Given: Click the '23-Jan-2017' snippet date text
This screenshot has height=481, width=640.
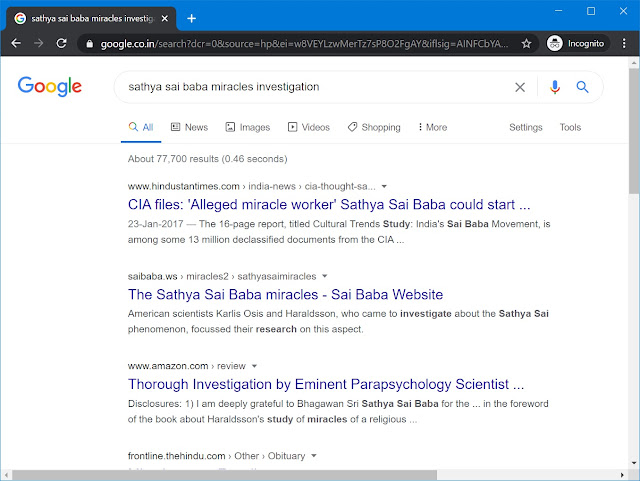Looking at the screenshot, I should coord(156,224).
